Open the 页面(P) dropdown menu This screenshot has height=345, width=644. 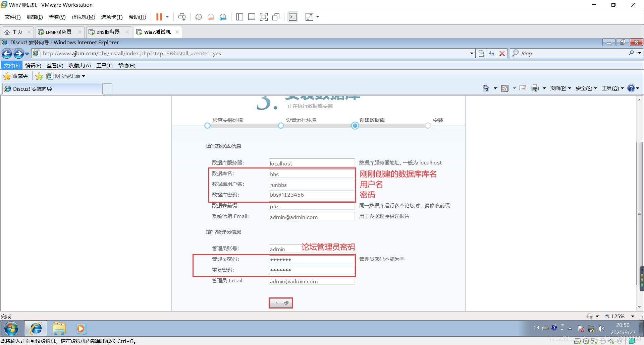[x=560, y=88]
